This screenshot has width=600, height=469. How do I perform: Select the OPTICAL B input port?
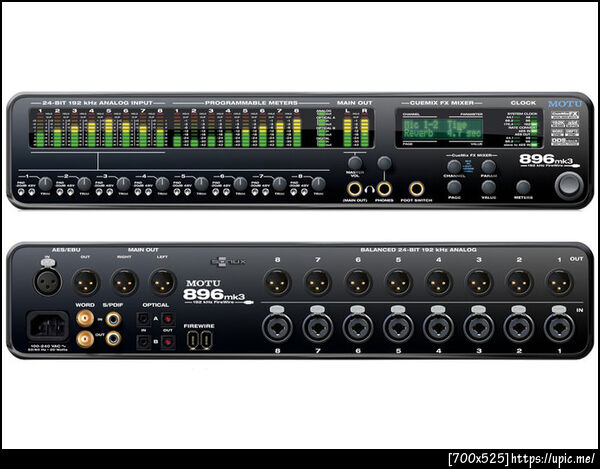(143, 342)
